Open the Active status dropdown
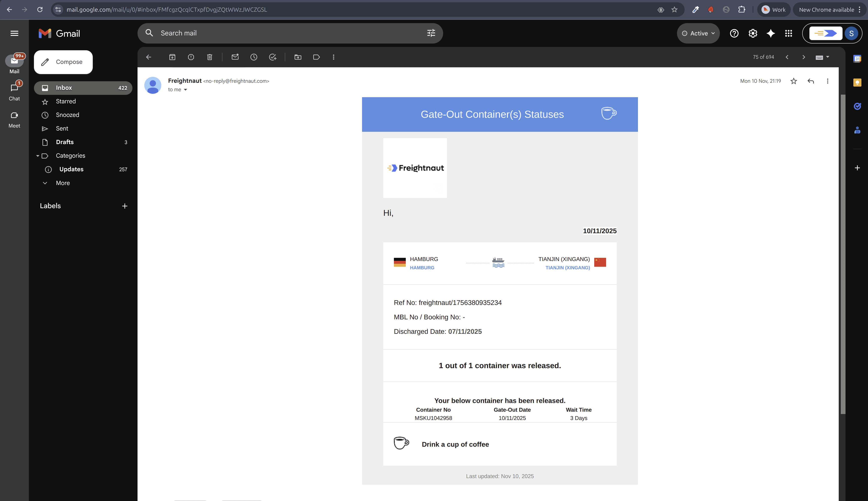Screen dimensions: 868x501 (x=698, y=33)
